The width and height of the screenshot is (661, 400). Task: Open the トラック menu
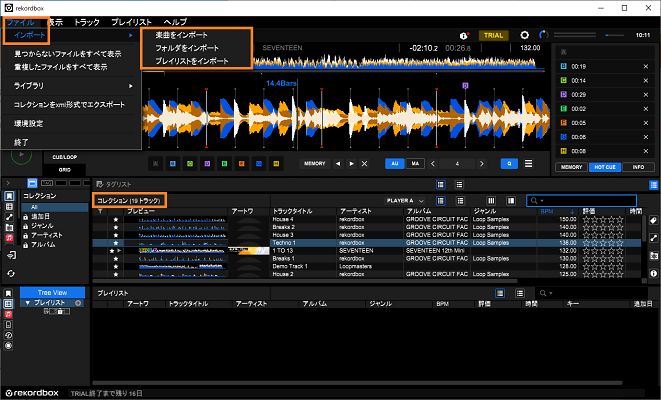coord(86,22)
